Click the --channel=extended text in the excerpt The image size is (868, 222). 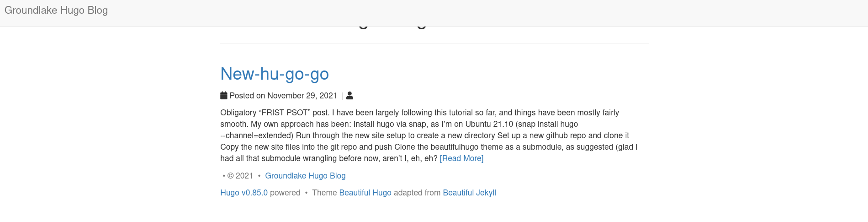[x=257, y=135]
